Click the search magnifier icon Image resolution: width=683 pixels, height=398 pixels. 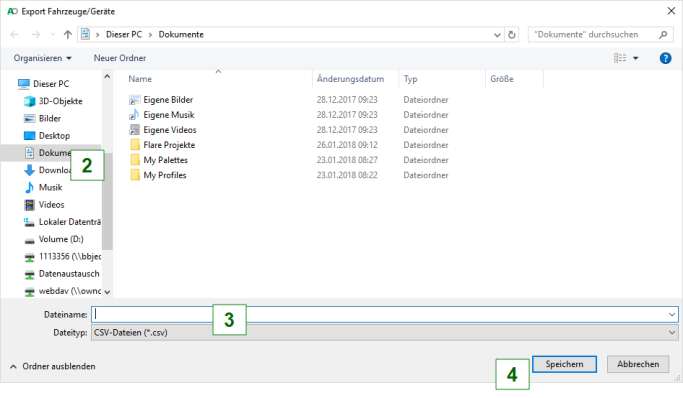click(x=663, y=34)
